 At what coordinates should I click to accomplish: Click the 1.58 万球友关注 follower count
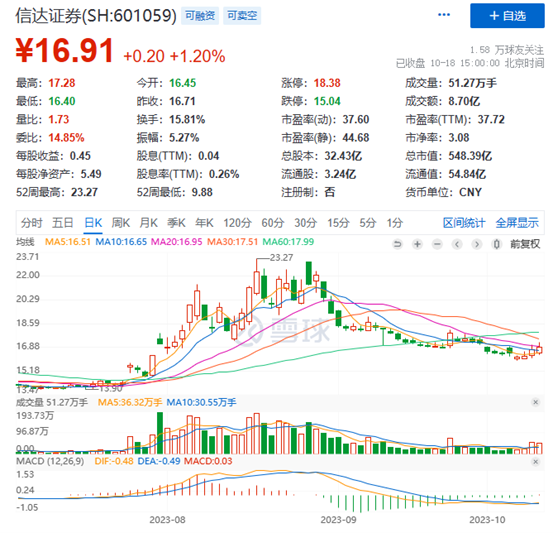507,50
